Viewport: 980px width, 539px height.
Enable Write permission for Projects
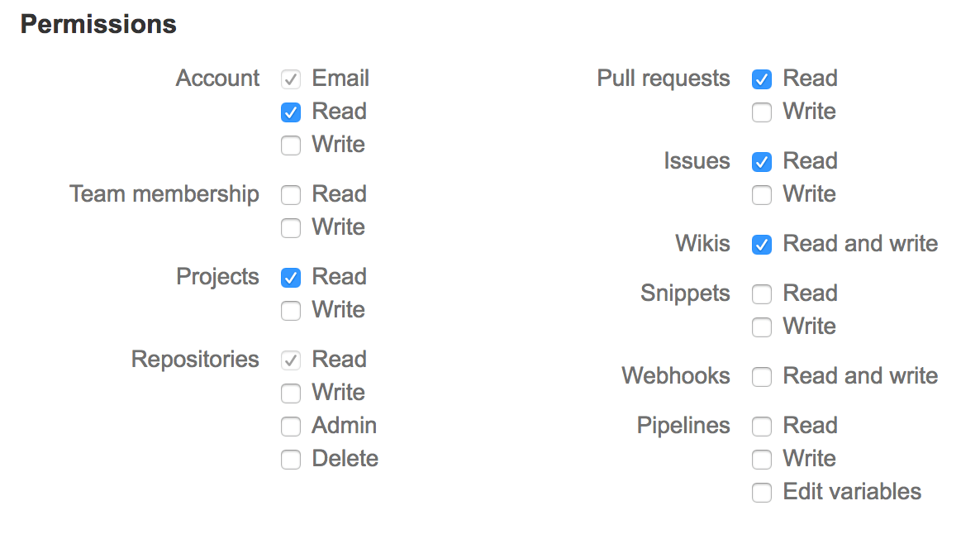click(x=291, y=311)
